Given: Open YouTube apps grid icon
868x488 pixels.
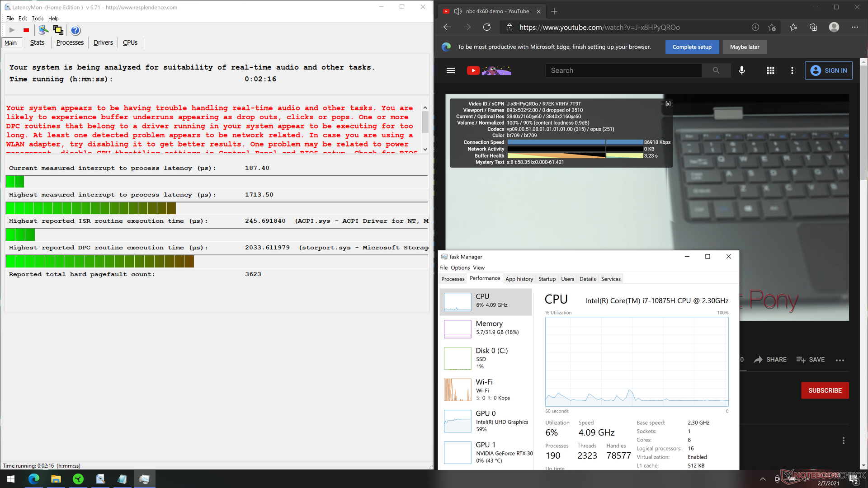Looking at the screenshot, I should click(x=771, y=70).
